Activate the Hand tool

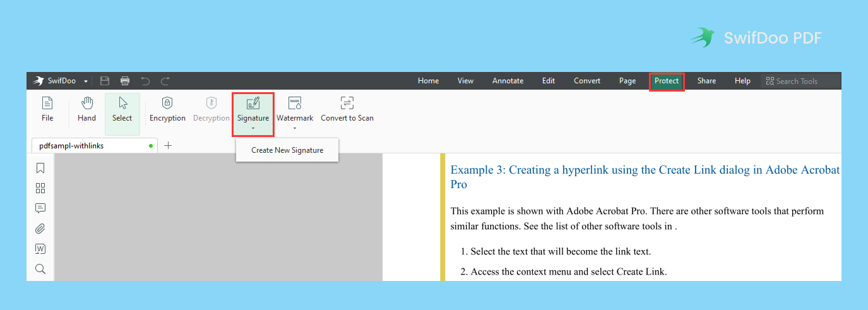click(x=87, y=110)
